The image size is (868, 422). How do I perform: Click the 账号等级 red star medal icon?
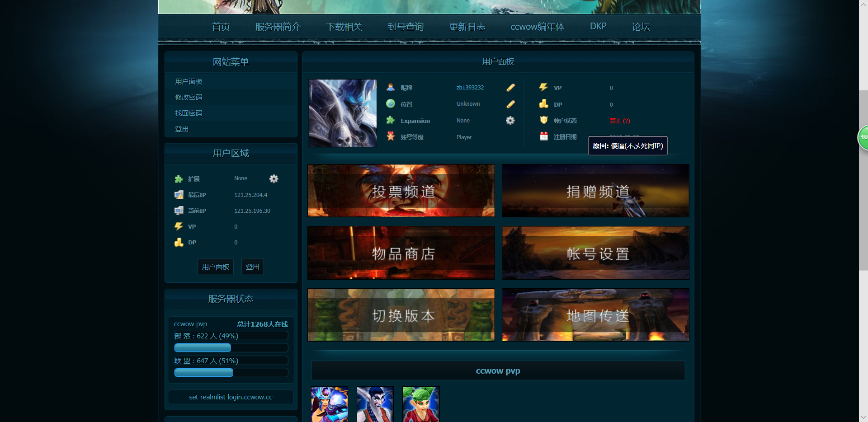pos(391,136)
